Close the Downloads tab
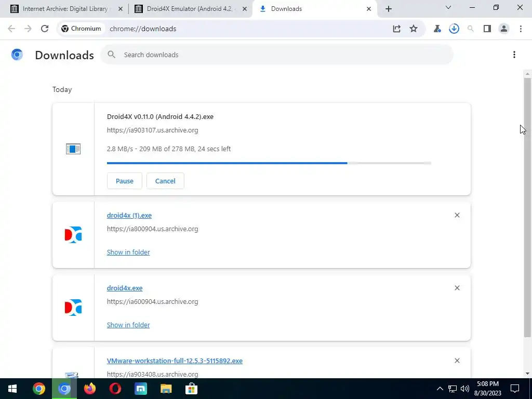This screenshot has height=399, width=532. coord(369,9)
